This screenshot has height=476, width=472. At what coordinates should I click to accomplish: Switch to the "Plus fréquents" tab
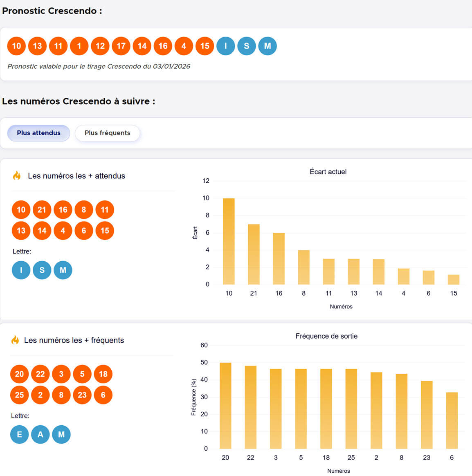tap(107, 133)
